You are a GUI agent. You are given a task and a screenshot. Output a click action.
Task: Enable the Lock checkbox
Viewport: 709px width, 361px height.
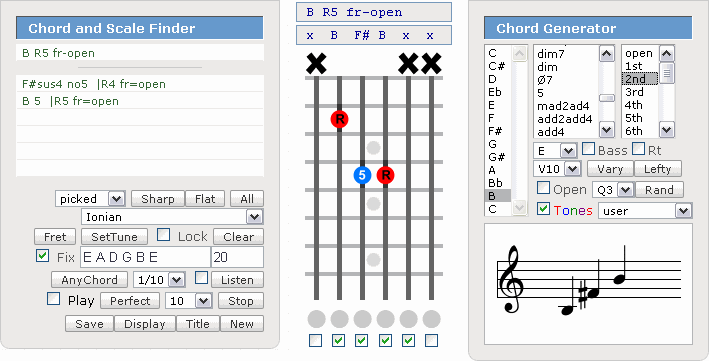(x=163, y=234)
